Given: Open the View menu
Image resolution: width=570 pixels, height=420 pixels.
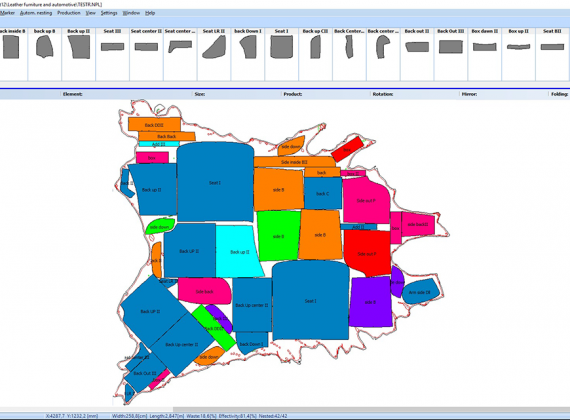Looking at the screenshot, I should coord(91,13).
